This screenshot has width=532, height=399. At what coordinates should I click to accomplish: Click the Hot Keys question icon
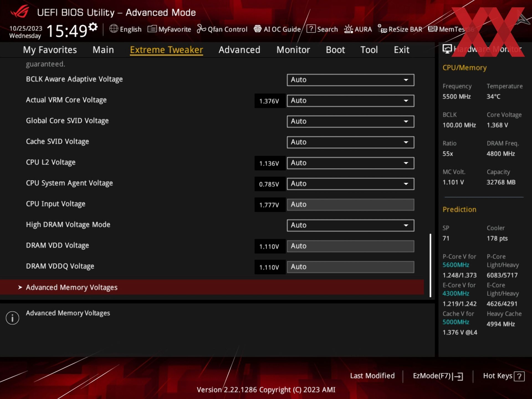coord(519,376)
